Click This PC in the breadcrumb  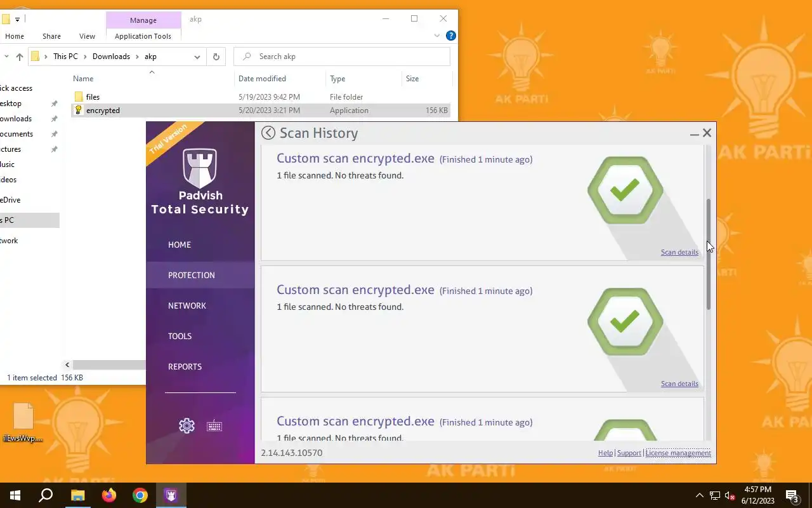(x=65, y=57)
